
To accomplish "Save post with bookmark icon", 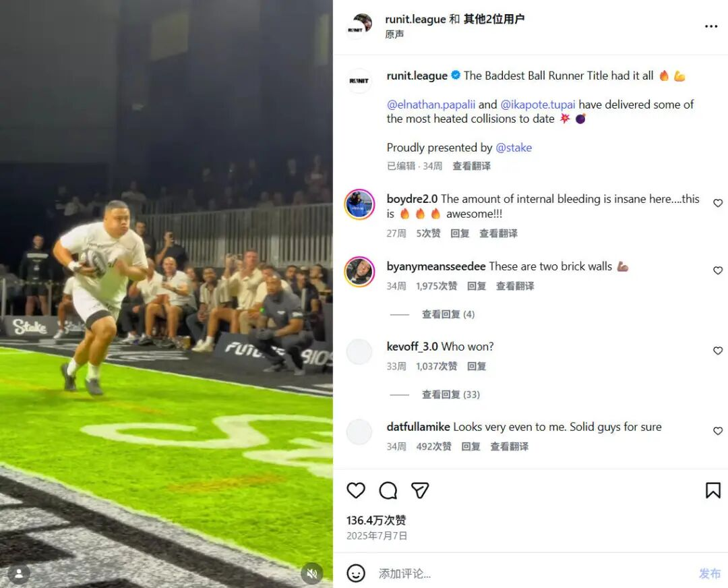I will 712,490.
